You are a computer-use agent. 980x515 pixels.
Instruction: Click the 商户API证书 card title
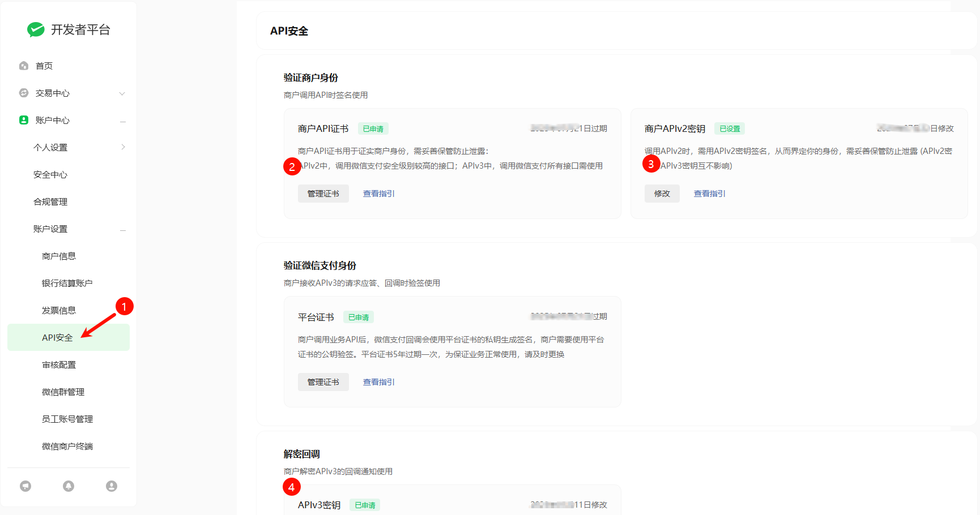[x=323, y=129]
